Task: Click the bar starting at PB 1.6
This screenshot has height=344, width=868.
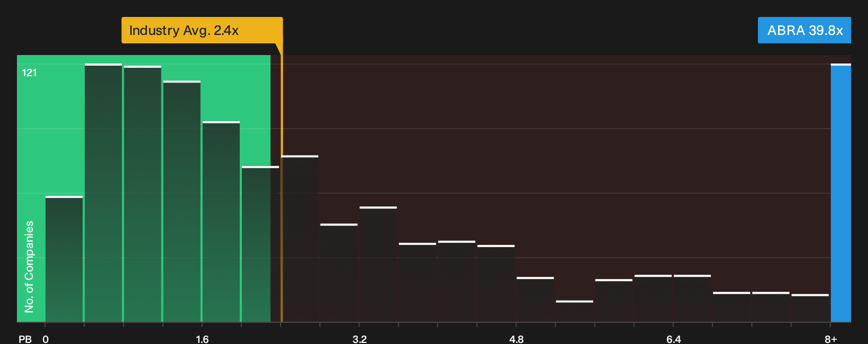Action: [x=221, y=222]
